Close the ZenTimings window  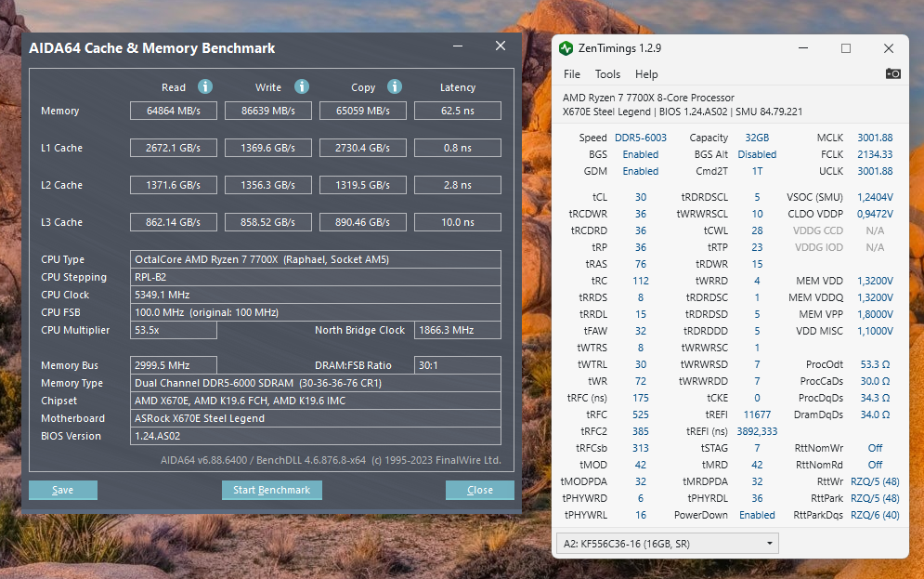[889, 48]
